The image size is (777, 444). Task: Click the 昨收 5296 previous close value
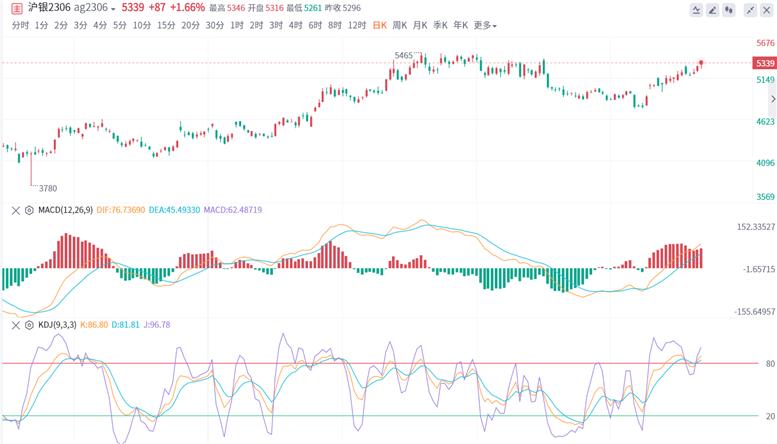click(x=343, y=8)
